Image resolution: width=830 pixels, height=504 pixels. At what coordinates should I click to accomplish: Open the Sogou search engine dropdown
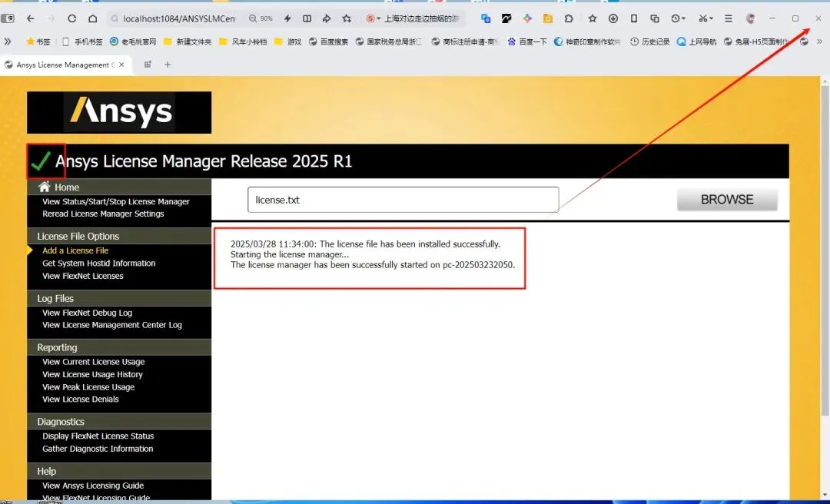(373, 18)
